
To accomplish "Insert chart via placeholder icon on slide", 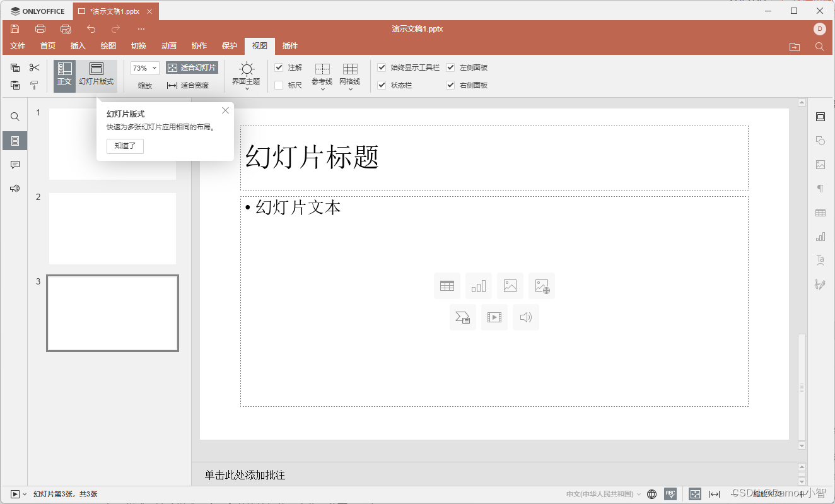I will [479, 286].
